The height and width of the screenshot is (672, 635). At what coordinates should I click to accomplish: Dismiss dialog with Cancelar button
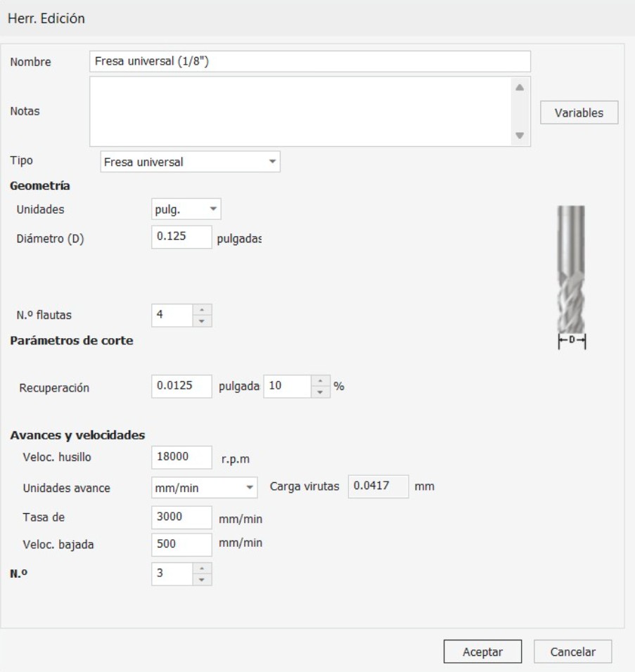(x=573, y=652)
